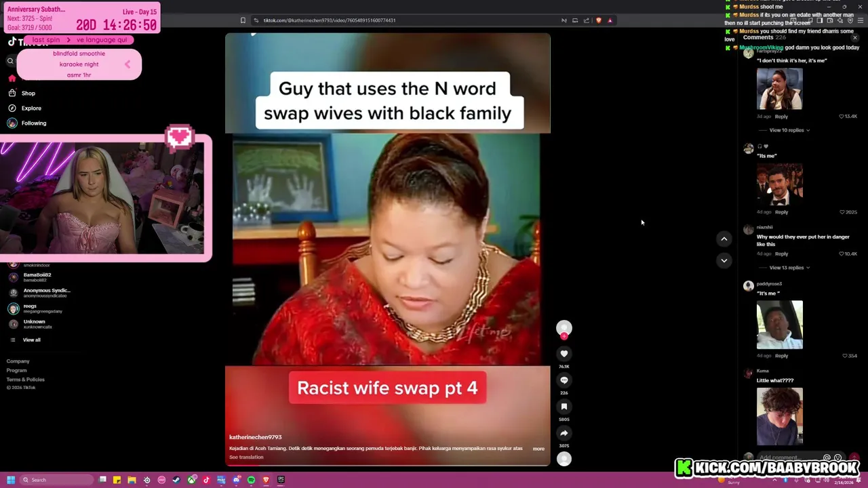The width and height of the screenshot is (868, 488).
Task: Open File Explorer from taskbar
Action: [132, 480]
